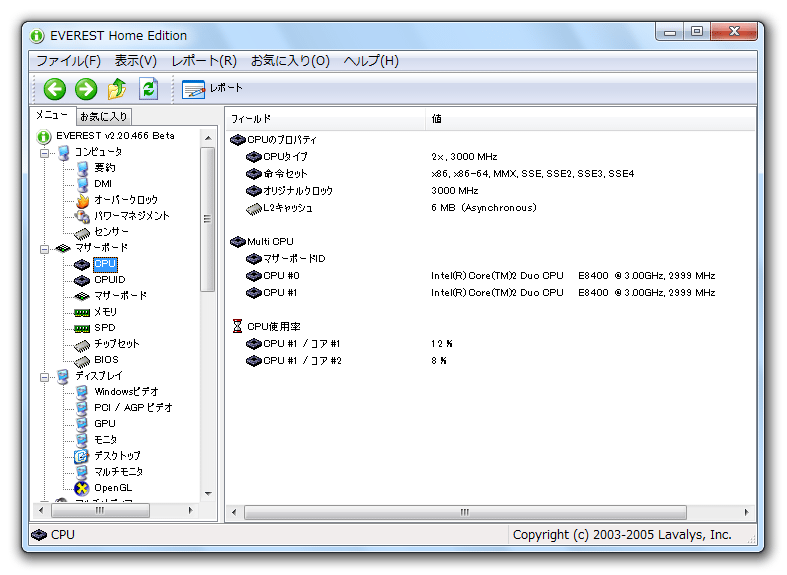This screenshot has height=575, width=787.
Task: Click the folder up-level toolbar icon
Action: point(117,89)
